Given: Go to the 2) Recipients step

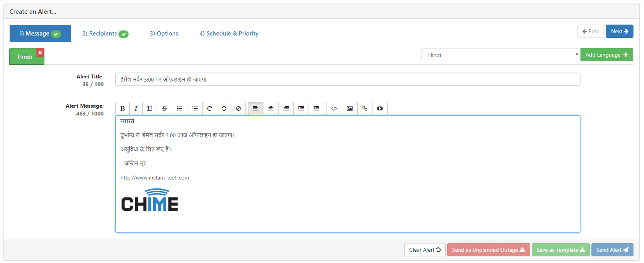Looking at the screenshot, I should click(105, 34).
